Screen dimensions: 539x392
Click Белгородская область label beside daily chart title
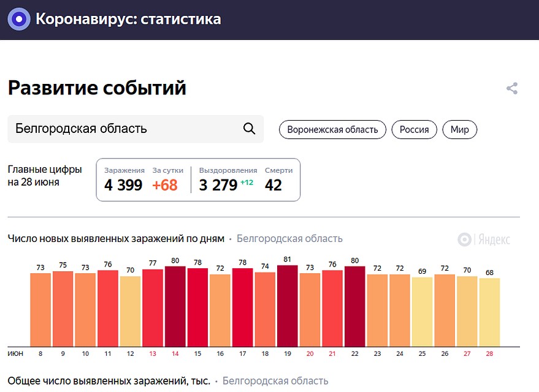point(289,238)
